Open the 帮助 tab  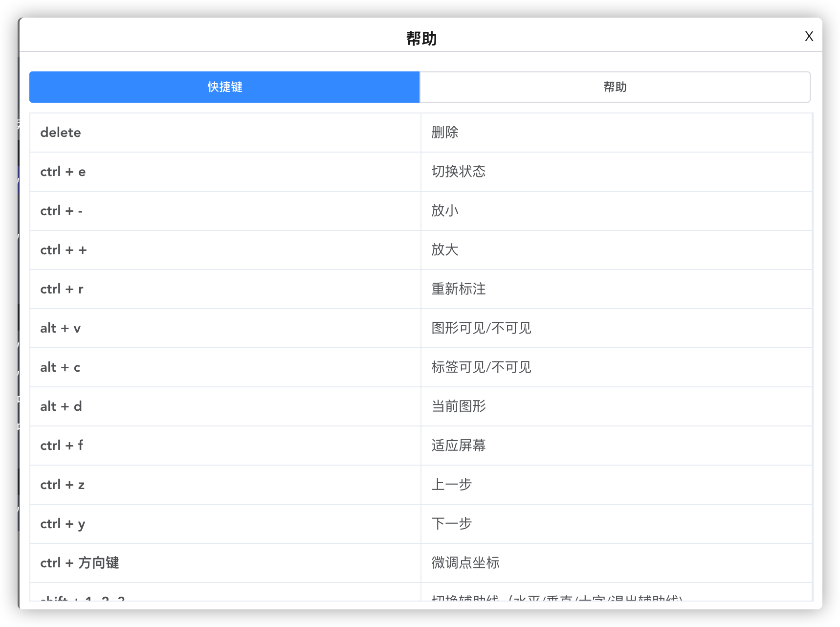pyautogui.click(x=615, y=87)
